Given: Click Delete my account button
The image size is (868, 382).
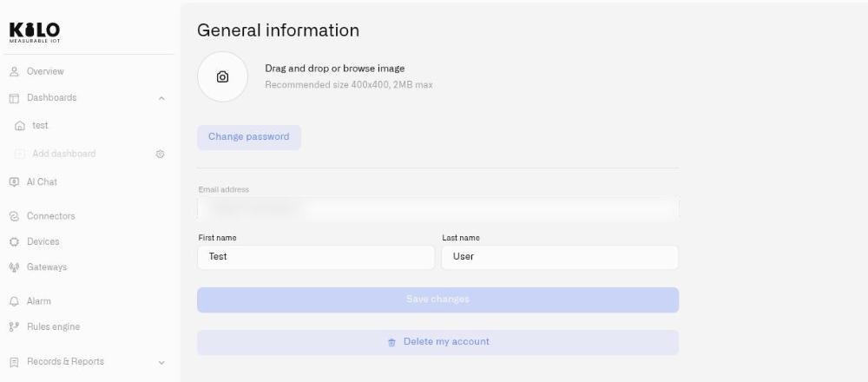Looking at the screenshot, I should point(437,342).
